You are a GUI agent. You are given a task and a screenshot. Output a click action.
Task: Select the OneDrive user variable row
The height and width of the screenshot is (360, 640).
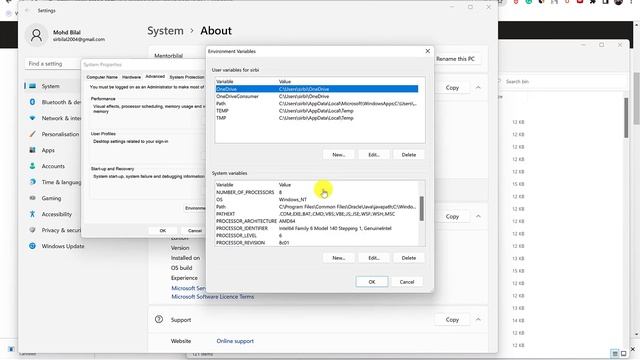tap(317, 89)
